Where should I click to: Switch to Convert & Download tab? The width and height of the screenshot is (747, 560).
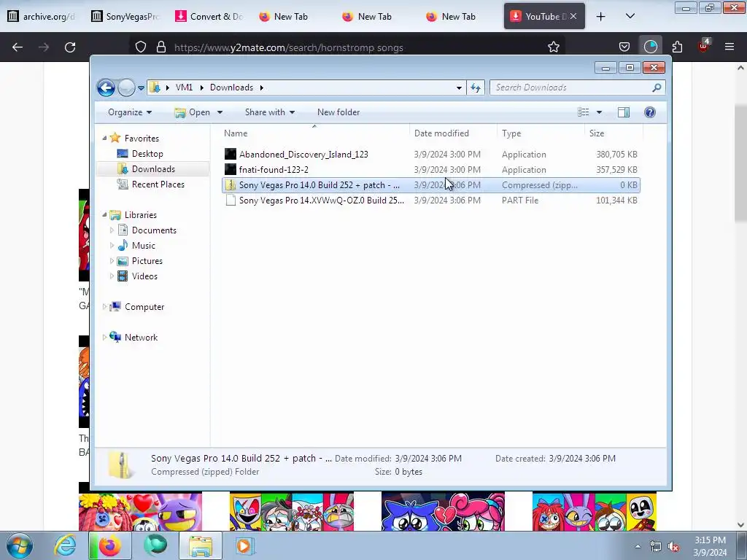(x=209, y=16)
